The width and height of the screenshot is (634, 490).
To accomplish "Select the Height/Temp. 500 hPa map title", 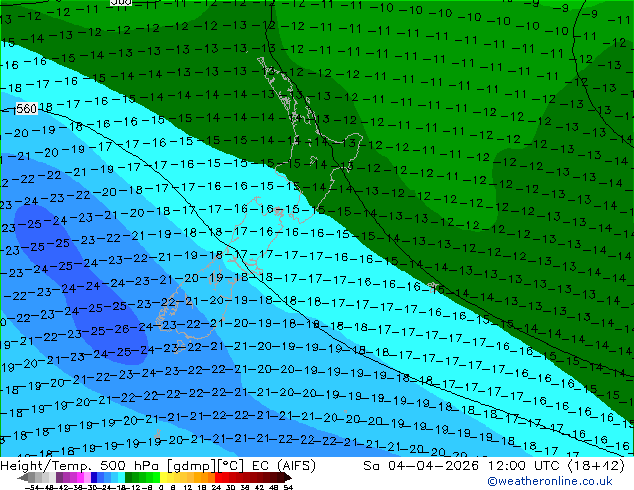I will coord(80,466).
